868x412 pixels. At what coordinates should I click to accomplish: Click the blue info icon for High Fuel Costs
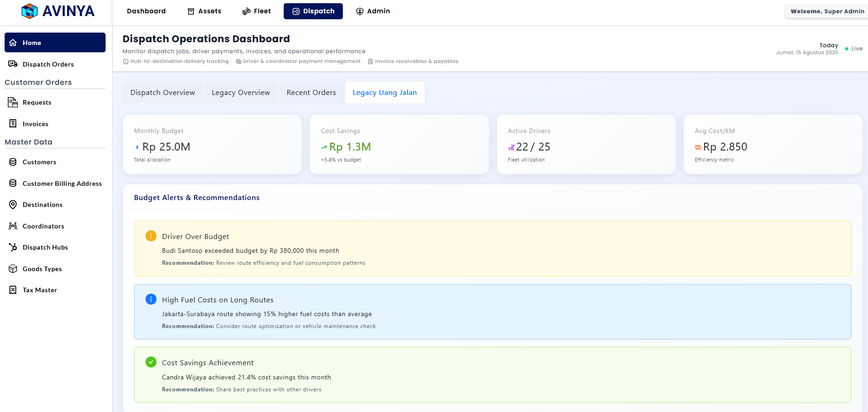(x=151, y=299)
